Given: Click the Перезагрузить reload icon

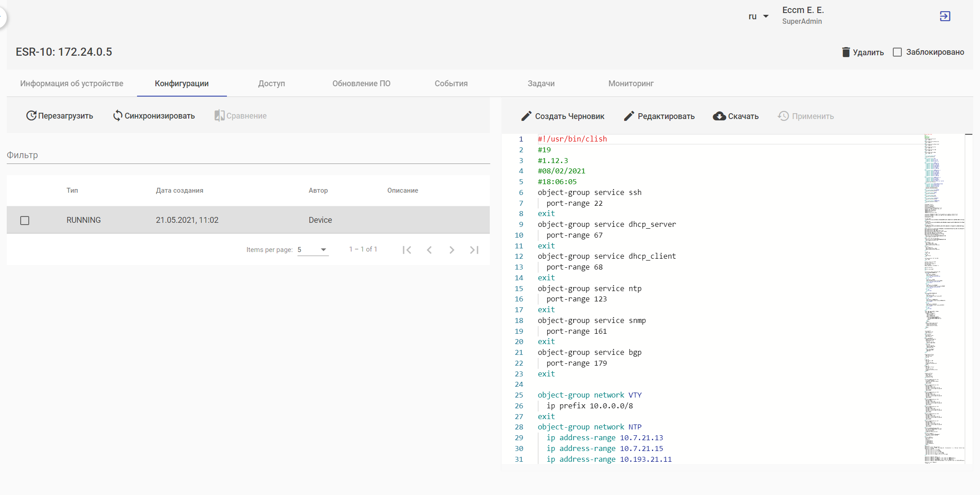Looking at the screenshot, I should [31, 116].
